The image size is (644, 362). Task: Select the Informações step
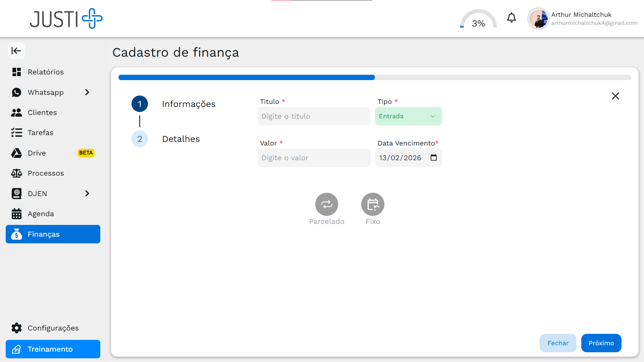tap(140, 104)
